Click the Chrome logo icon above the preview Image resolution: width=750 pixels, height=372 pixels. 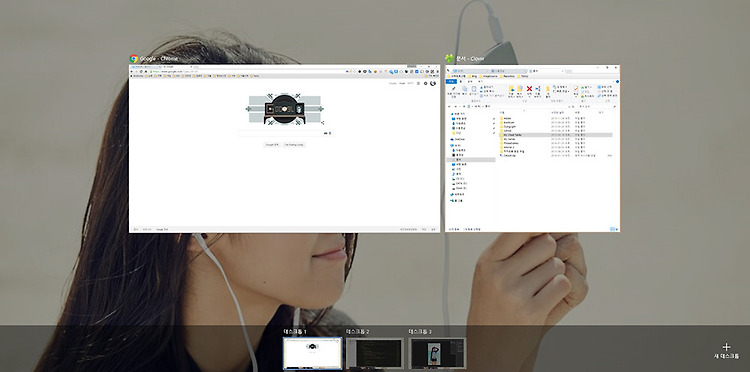133,58
